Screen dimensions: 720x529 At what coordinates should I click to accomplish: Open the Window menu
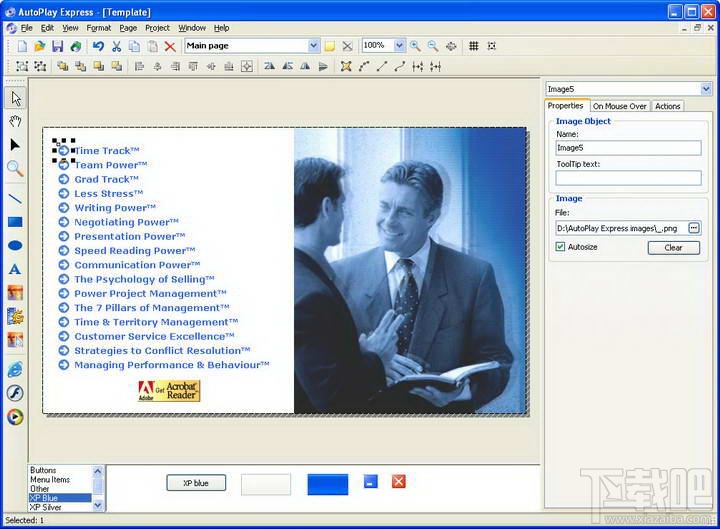click(192, 28)
